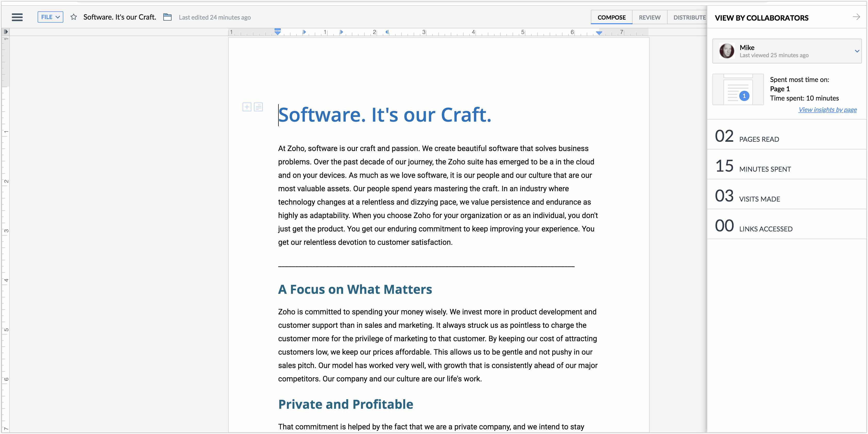Open View insights by page link
The height and width of the screenshot is (434, 868).
(827, 110)
